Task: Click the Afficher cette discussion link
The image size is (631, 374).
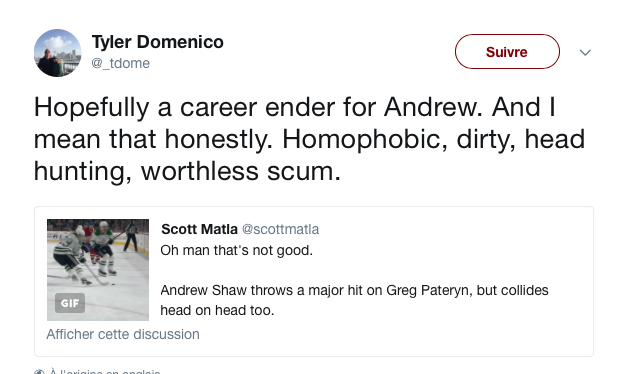Action: [x=123, y=334]
